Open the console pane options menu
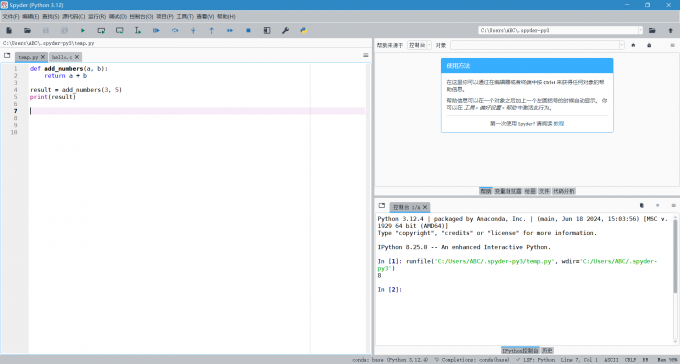Viewport: 680px width, 364px height. (x=673, y=206)
